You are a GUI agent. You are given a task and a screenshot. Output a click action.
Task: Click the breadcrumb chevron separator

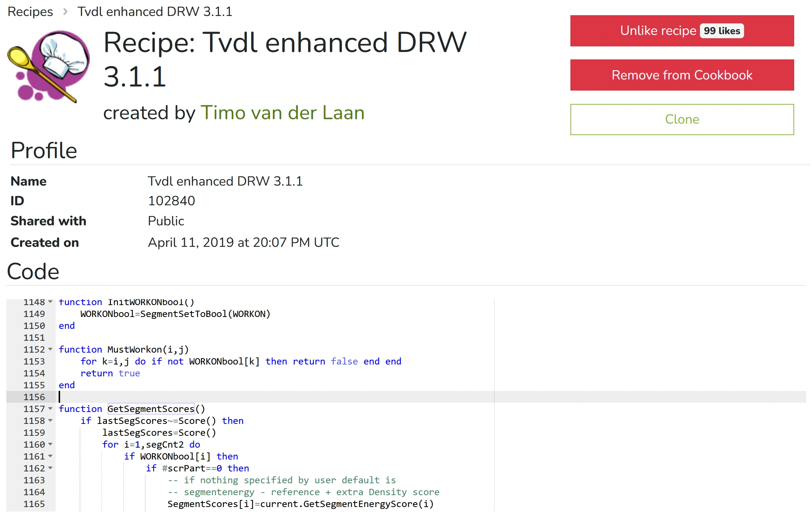pyautogui.click(x=65, y=12)
